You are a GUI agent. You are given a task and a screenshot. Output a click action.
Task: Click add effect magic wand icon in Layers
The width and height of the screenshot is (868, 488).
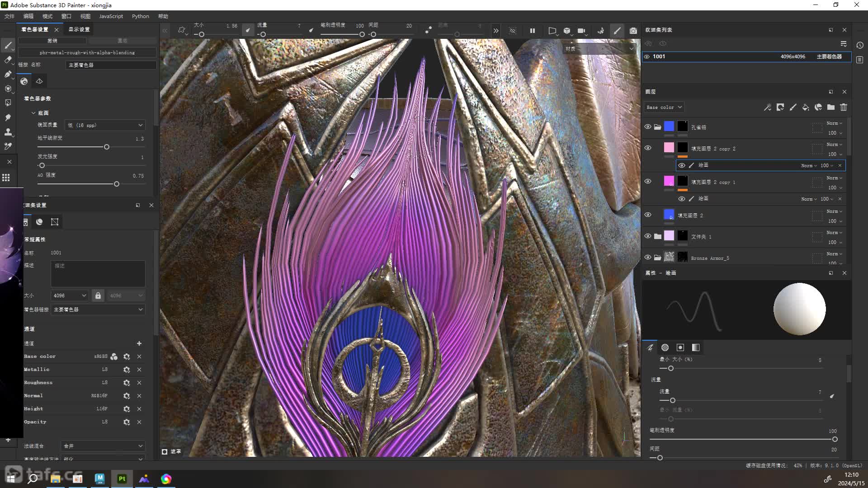pyautogui.click(x=768, y=108)
